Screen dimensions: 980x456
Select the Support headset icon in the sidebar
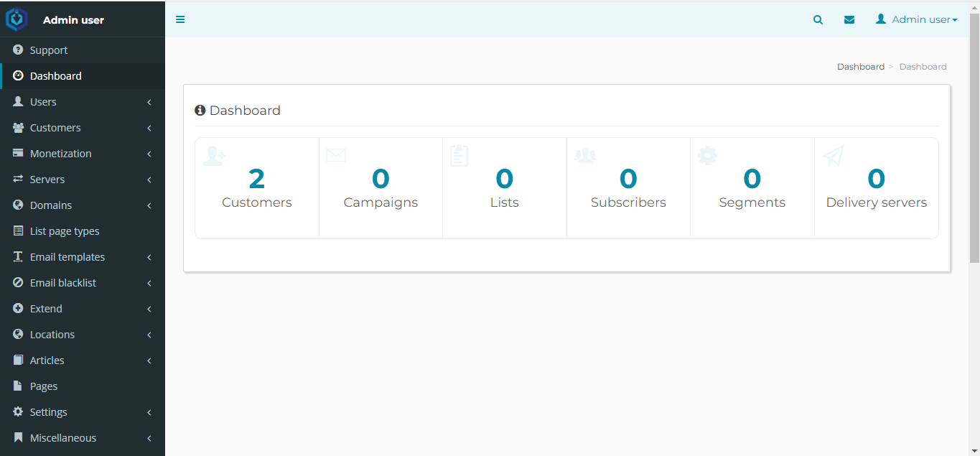16,50
